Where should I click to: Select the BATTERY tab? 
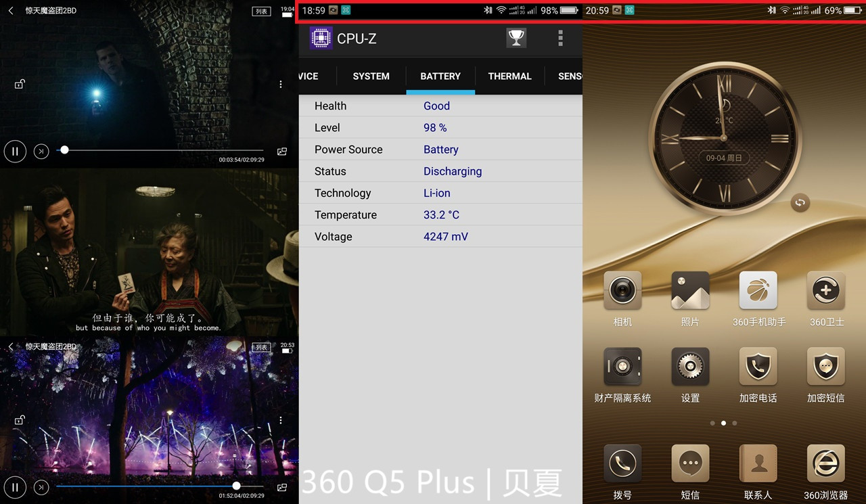click(x=440, y=76)
